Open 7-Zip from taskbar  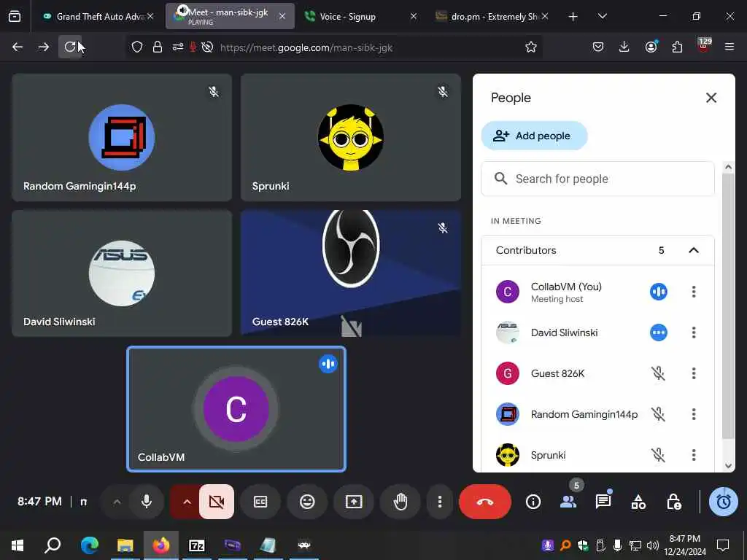(x=197, y=545)
